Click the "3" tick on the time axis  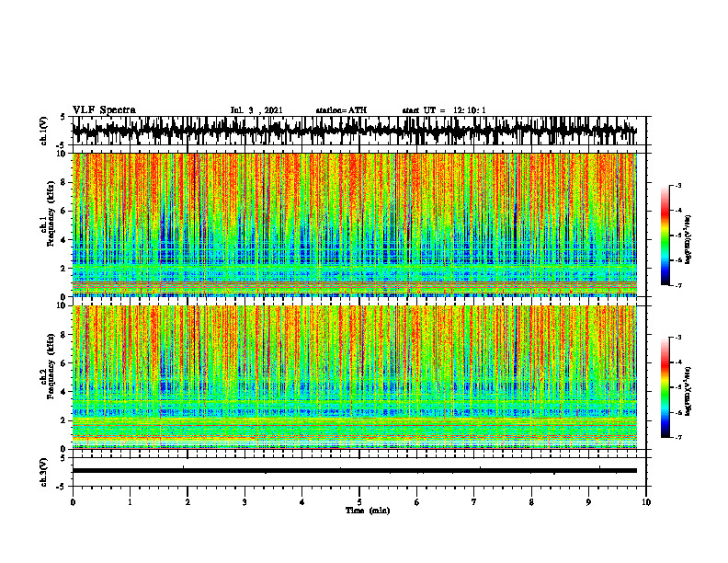coord(245,502)
